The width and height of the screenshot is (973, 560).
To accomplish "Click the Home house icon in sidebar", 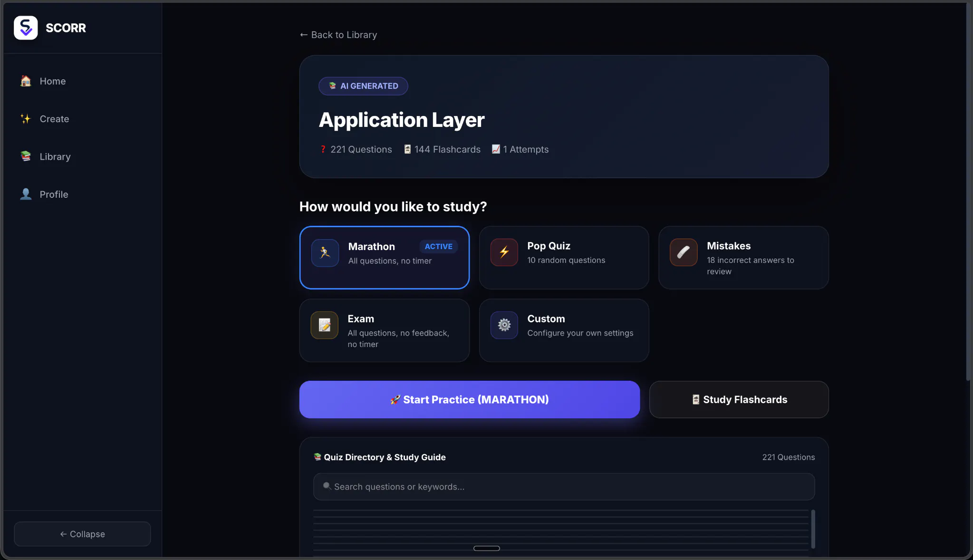I will (26, 81).
